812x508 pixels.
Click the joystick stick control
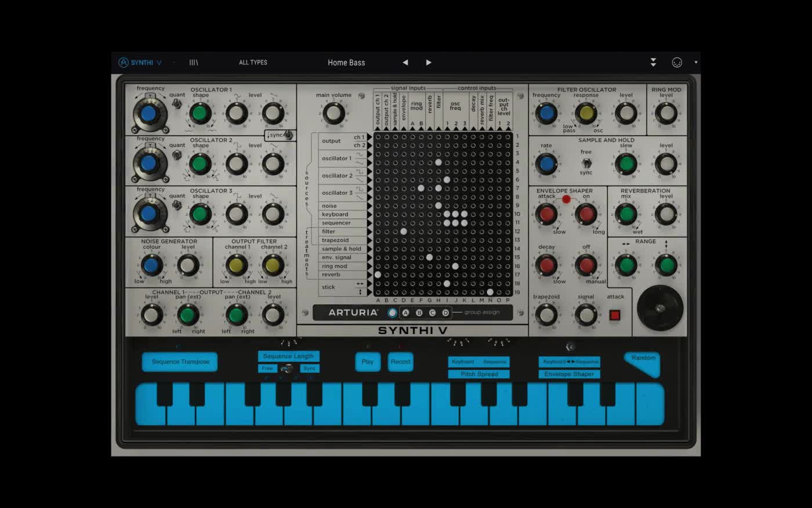(660, 309)
